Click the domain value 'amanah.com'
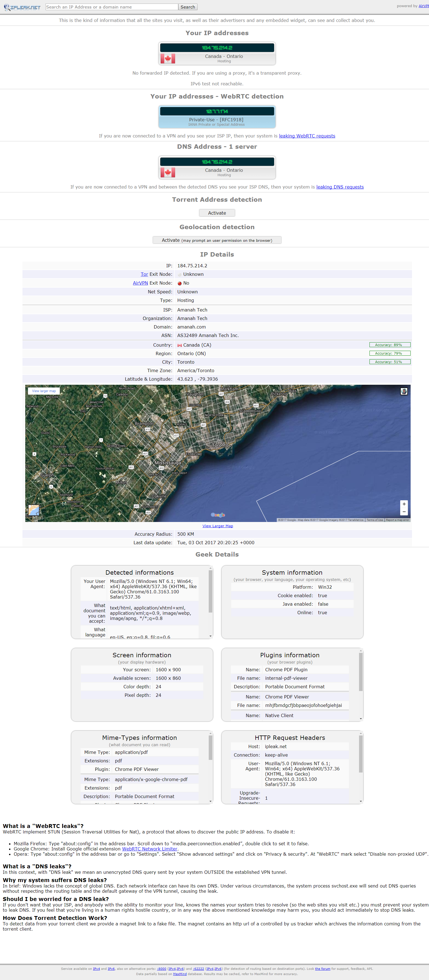The height and width of the screenshot is (980, 429). (191, 327)
